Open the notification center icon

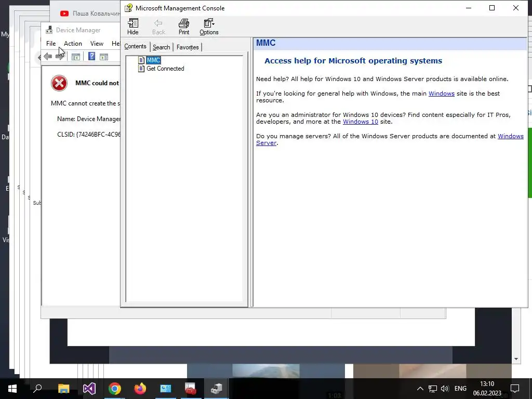point(515,389)
